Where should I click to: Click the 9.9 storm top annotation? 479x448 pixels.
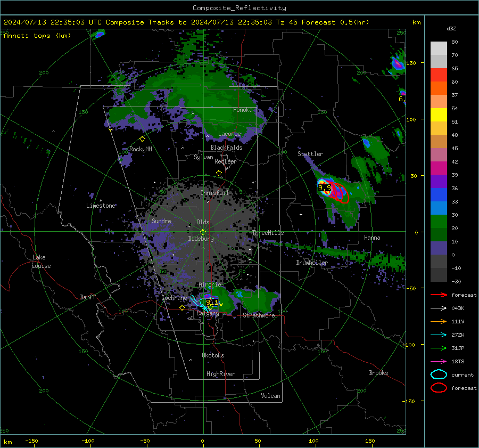[325, 188]
